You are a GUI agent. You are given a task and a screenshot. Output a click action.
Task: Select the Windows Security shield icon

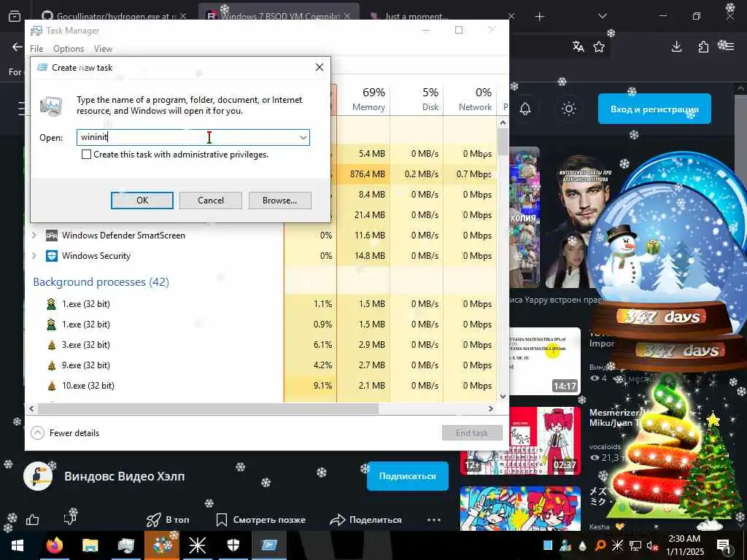tap(52, 256)
